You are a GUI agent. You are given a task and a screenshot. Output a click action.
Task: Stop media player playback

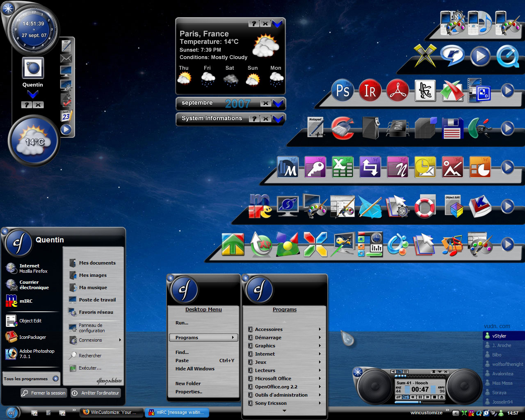[x=435, y=397]
